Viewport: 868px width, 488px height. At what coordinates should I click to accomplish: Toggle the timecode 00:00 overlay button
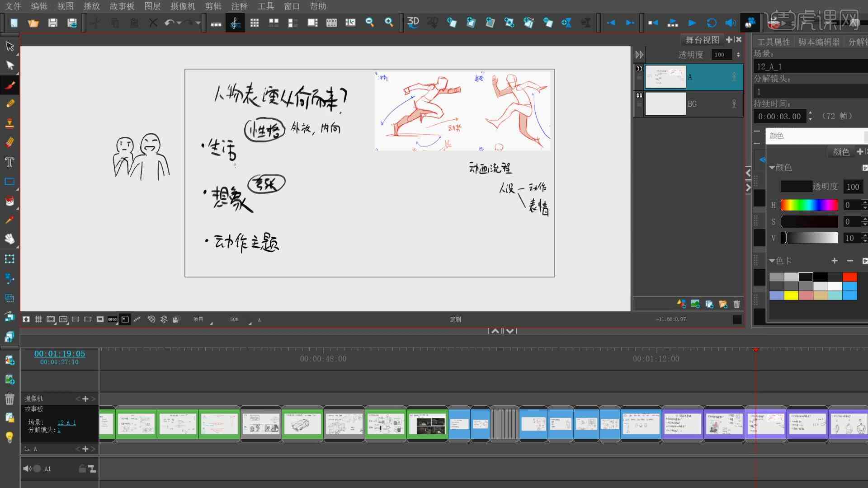tap(112, 319)
